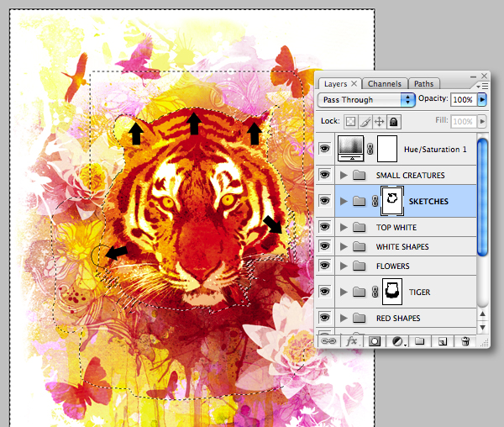Click the Opacity value field
The width and height of the screenshot is (504, 427).
click(x=464, y=100)
